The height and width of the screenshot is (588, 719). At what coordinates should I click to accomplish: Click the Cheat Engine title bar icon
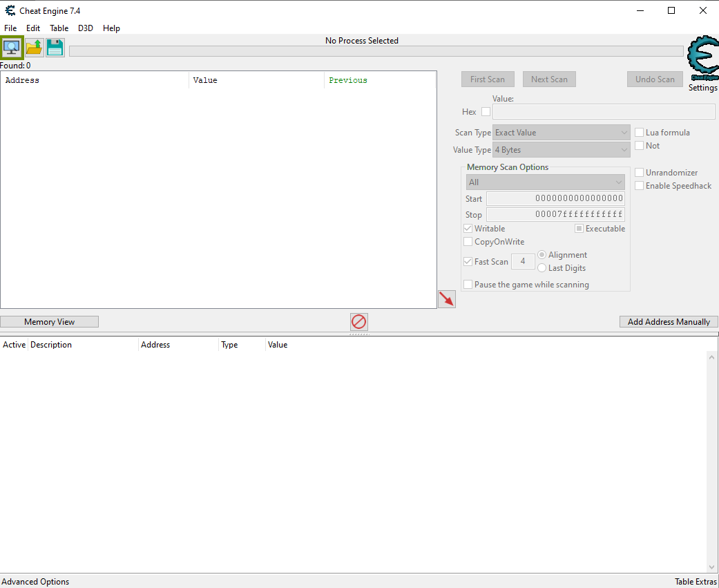coord(10,10)
